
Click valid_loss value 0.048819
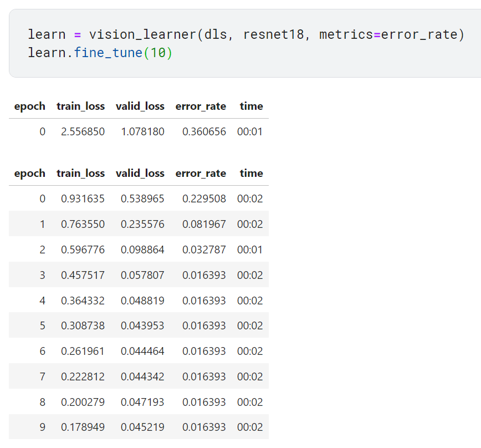(142, 301)
